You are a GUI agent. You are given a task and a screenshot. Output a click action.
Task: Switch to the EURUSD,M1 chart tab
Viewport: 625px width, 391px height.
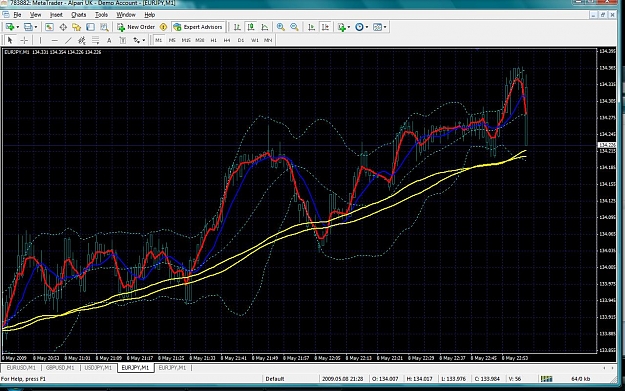pos(21,367)
